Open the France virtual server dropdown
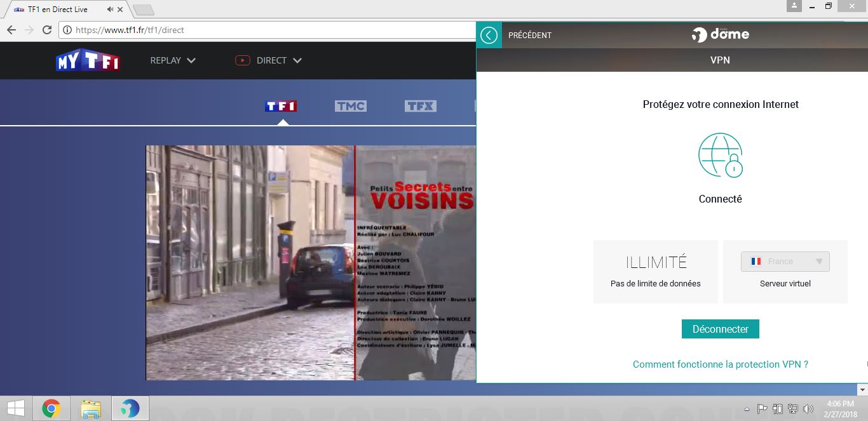Image resolution: width=868 pixels, height=421 pixels. click(785, 262)
